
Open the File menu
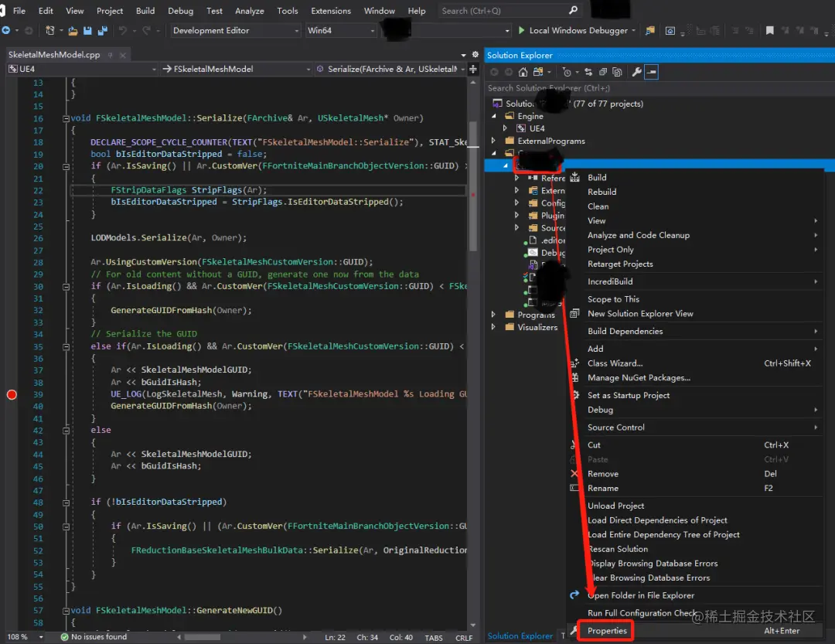tap(19, 11)
